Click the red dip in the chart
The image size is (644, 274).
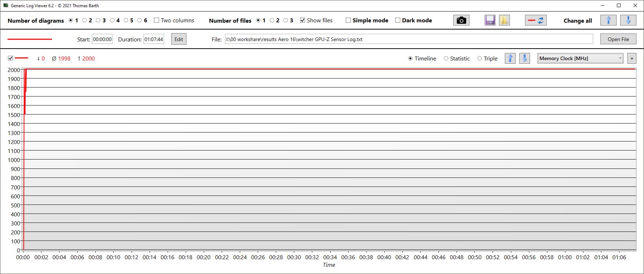[25, 92]
